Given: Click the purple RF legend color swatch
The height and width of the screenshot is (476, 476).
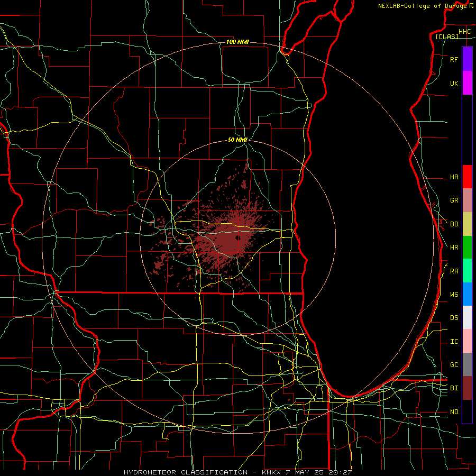Looking at the screenshot, I should [467, 59].
